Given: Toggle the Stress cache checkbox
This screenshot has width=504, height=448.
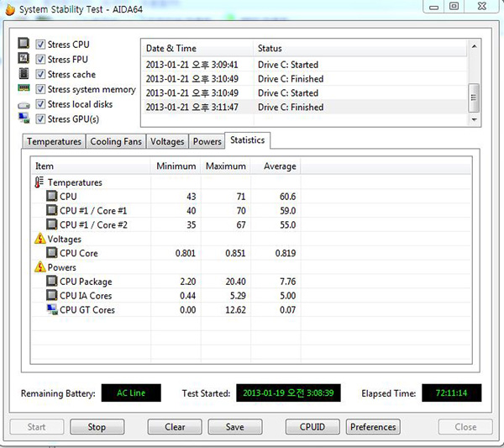Looking at the screenshot, I should point(40,74).
